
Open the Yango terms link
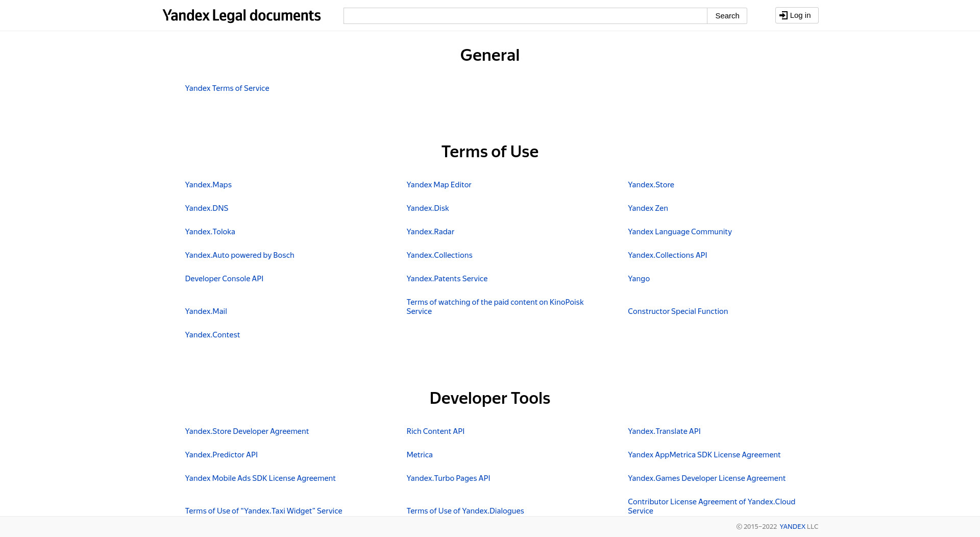[639, 279]
